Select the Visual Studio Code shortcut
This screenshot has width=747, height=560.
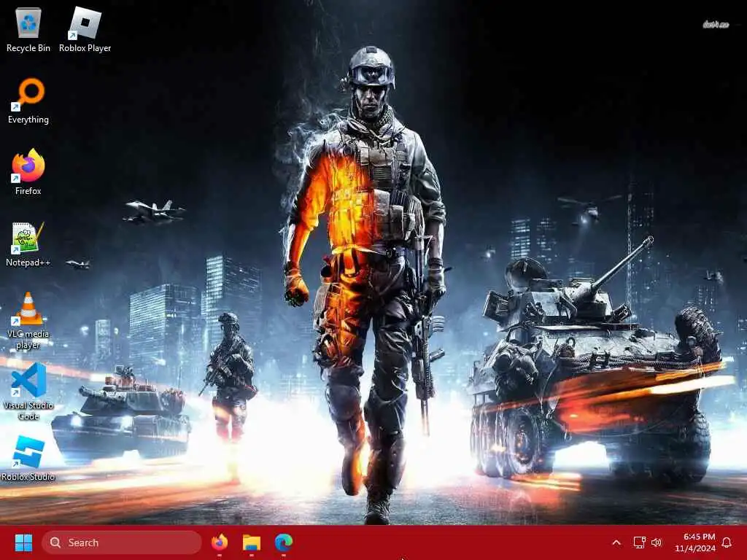point(28,392)
